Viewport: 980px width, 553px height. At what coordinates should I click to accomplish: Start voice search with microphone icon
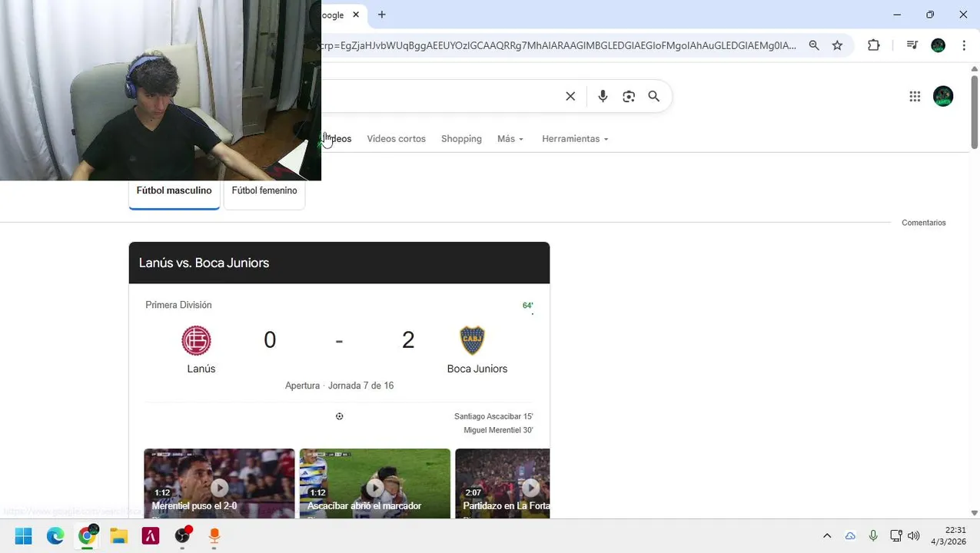coord(603,96)
